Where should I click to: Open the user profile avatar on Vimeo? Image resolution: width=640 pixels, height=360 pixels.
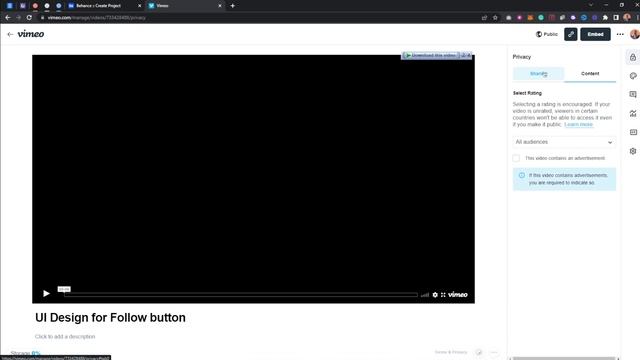(635, 34)
